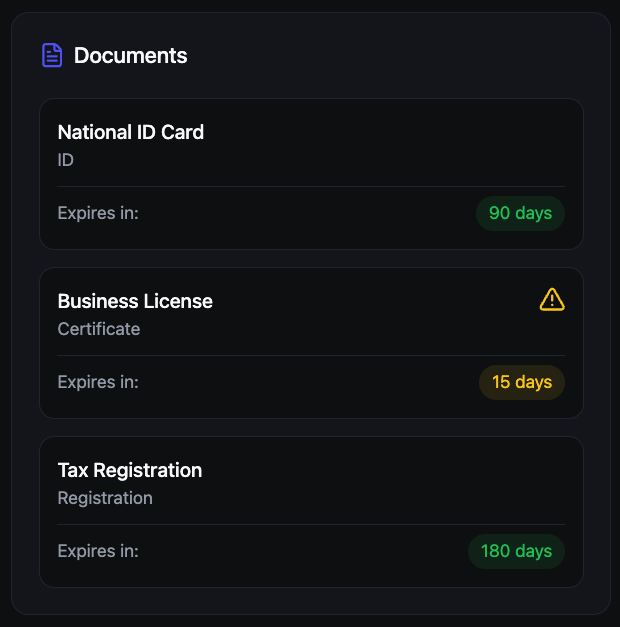The width and height of the screenshot is (620, 627).
Task: Select the ID type label
Action: [66, 160]
